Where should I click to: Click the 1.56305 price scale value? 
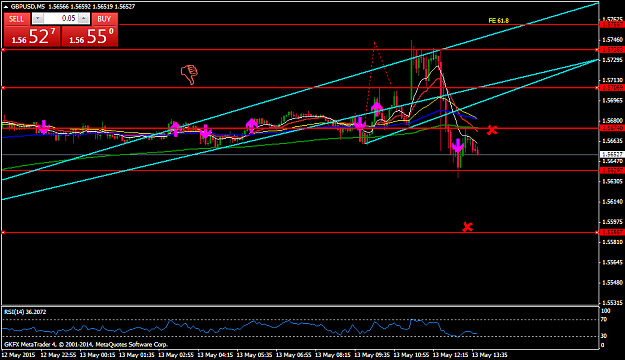[x=613, y=181]
